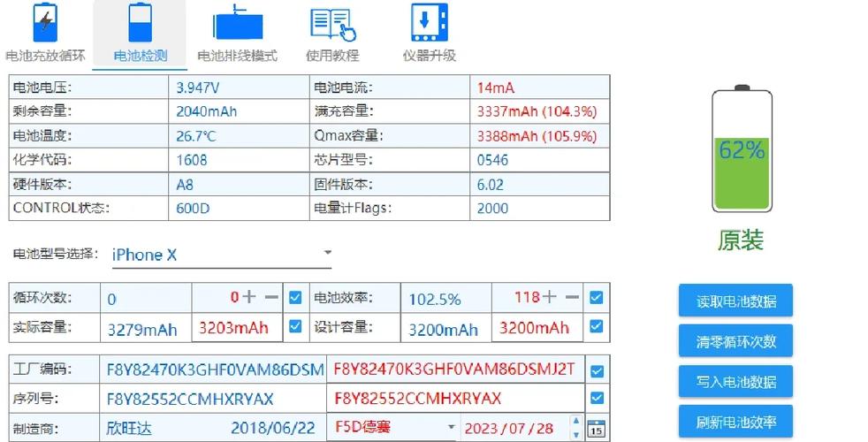Decrease cycle count with the minus sign
The height and width of the screenshot is (442, 868).
(271, 297)
